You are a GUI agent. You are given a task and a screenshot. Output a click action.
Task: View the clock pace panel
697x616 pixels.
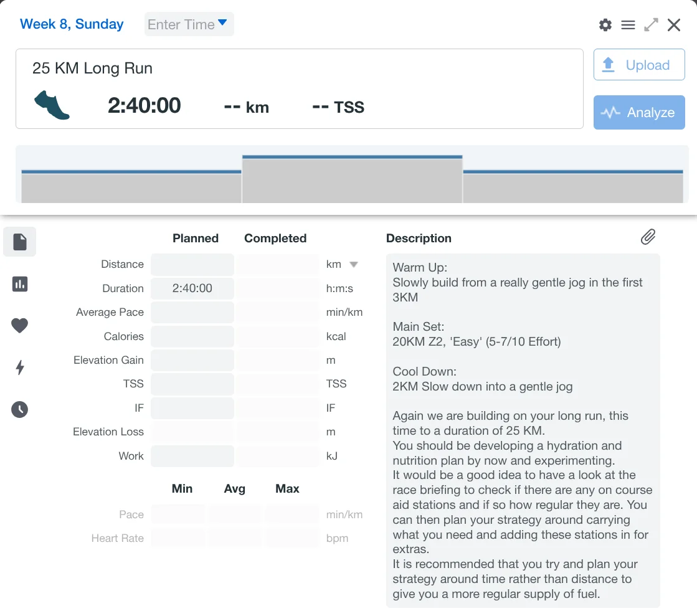[x=20, y=409]
